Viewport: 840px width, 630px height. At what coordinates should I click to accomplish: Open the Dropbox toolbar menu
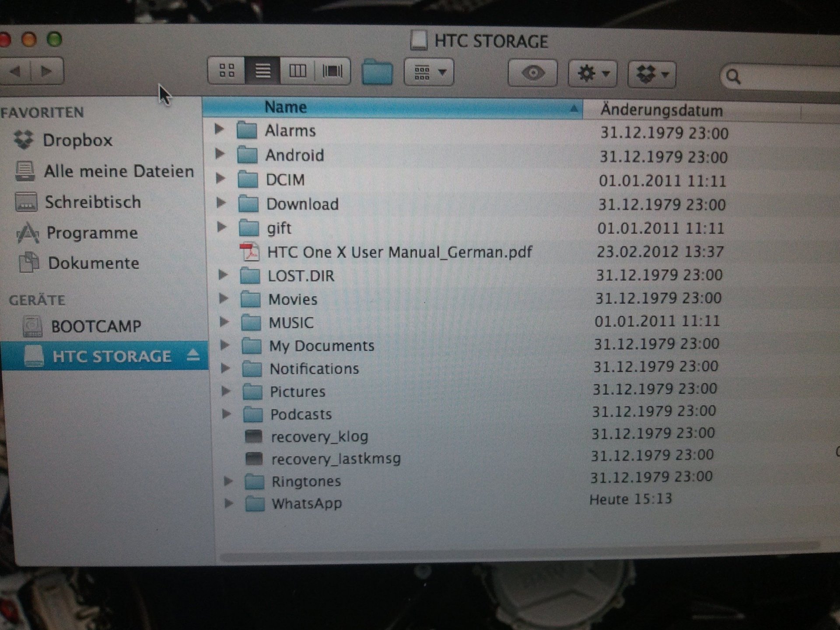pos(652,74)
